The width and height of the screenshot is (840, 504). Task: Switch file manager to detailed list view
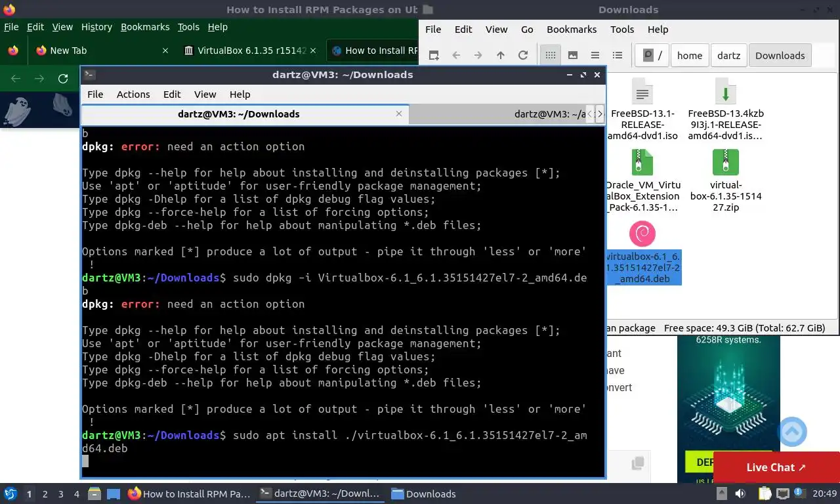(618, 55)
